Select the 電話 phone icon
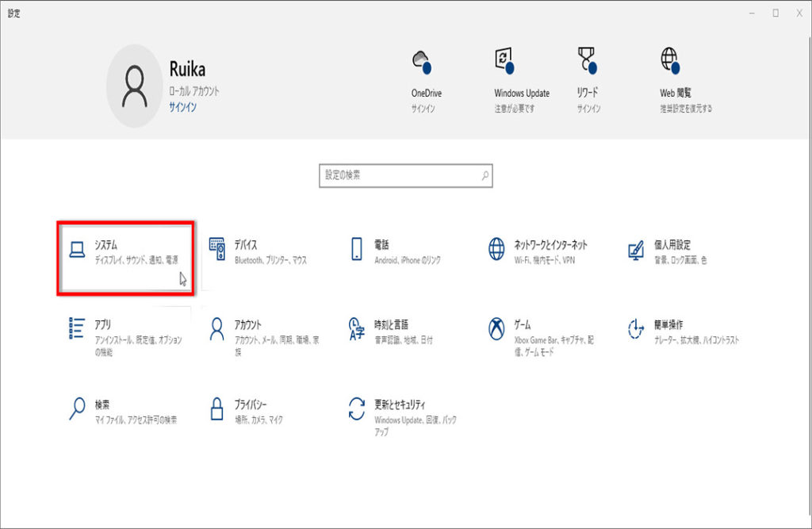Image resolution: width=812 pixels, height=529 pixels. (357, 250)
